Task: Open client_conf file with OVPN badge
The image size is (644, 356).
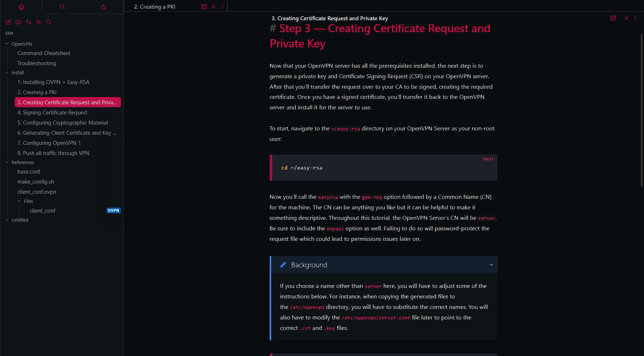Action: pyautogui.click(x=43, y=211)
